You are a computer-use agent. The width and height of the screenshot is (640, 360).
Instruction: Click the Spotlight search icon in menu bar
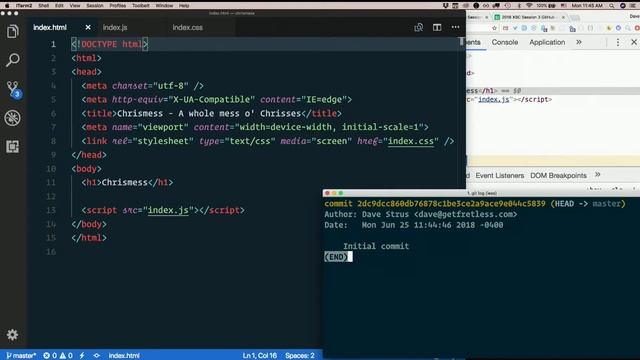point(611,6)
